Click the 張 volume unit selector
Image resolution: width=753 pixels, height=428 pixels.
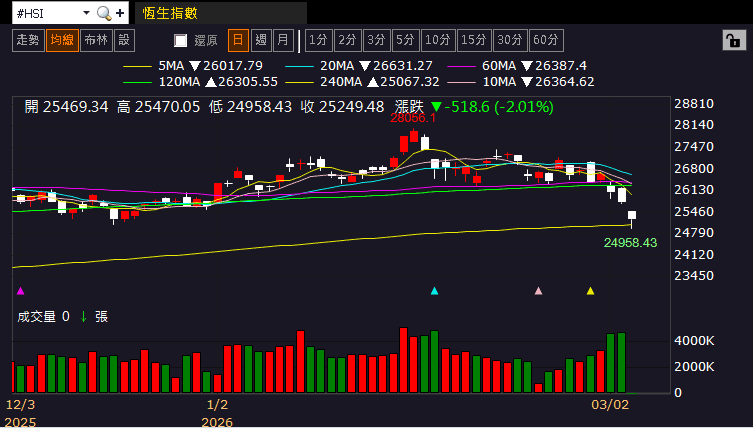(x=101, y=317)
